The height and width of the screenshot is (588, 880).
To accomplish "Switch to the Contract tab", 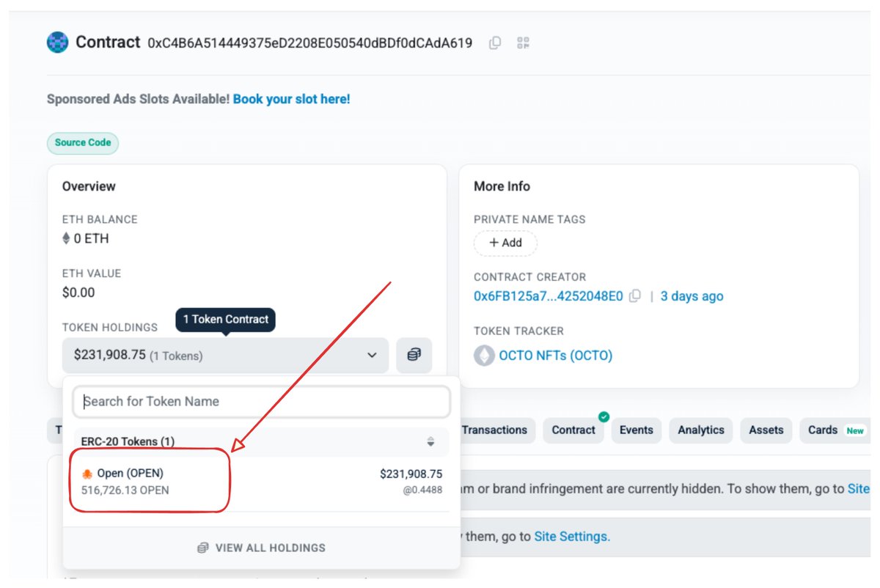I will 573,430.
